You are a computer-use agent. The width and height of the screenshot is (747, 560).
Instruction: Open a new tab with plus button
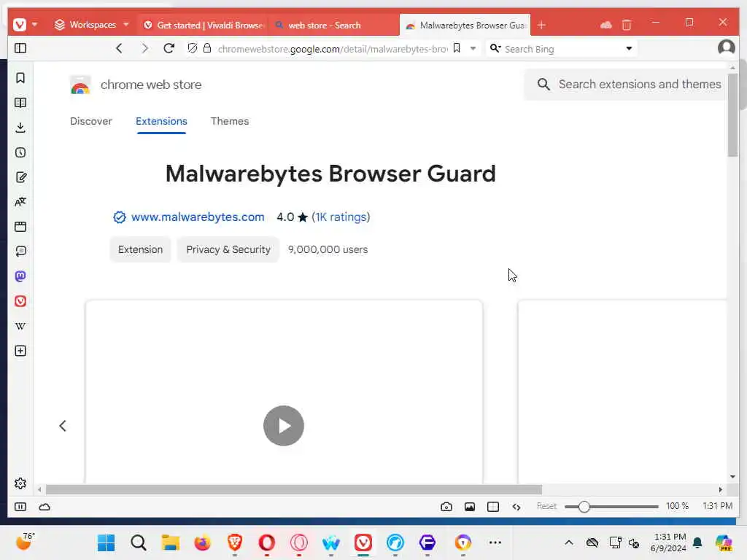(541, 26)
